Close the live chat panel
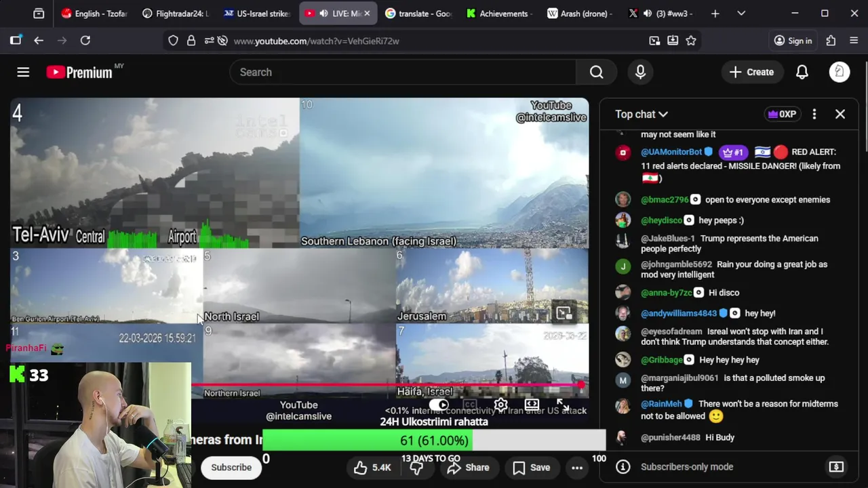 (x=840, y=114)
